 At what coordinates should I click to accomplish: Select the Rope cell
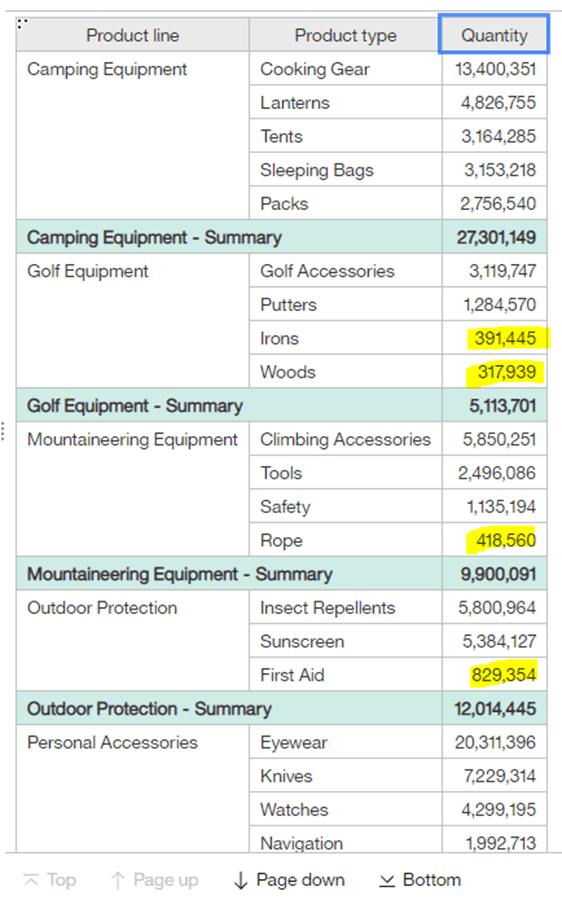click(346, 540)
